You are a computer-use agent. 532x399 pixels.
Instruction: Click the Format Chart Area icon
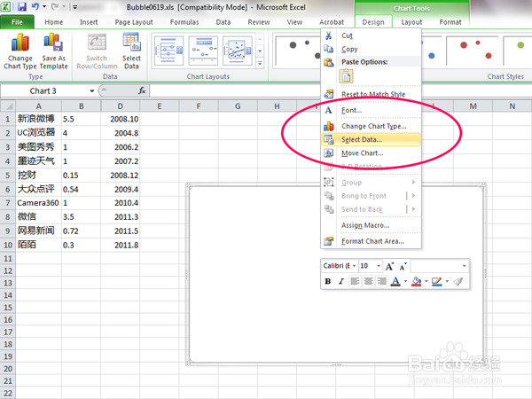pos(328,241)
